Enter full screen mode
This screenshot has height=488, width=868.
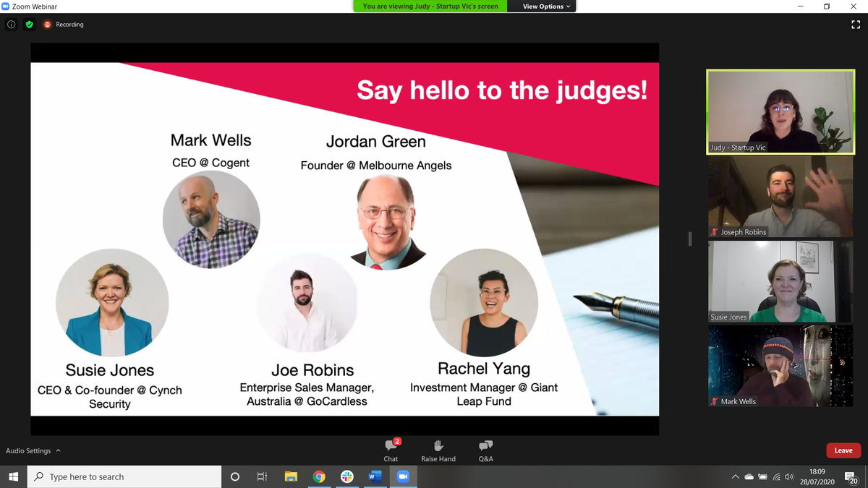click(x=856, y=25)
